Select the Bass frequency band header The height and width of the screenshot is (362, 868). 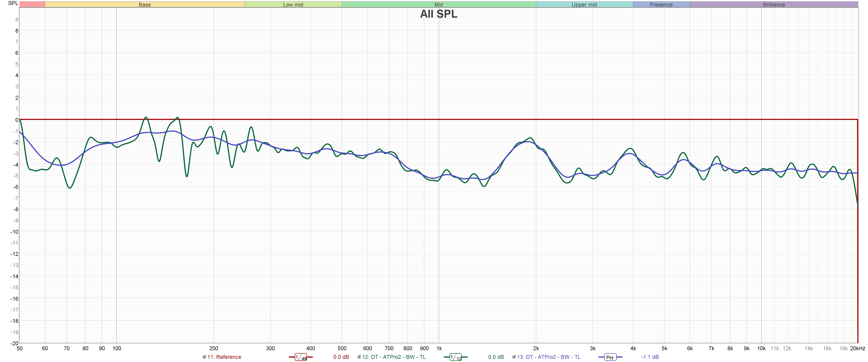(145, 5)
